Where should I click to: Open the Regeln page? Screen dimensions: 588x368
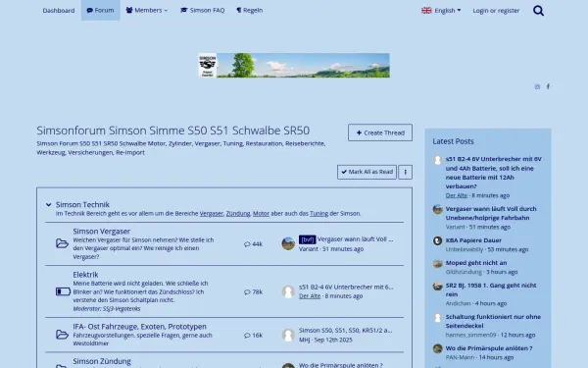click(249, 10)
